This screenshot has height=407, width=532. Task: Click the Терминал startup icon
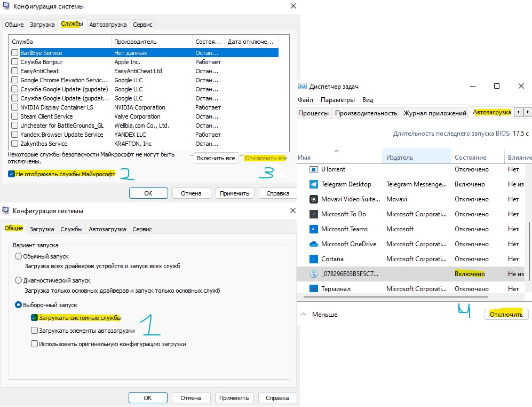click(314, 289)
